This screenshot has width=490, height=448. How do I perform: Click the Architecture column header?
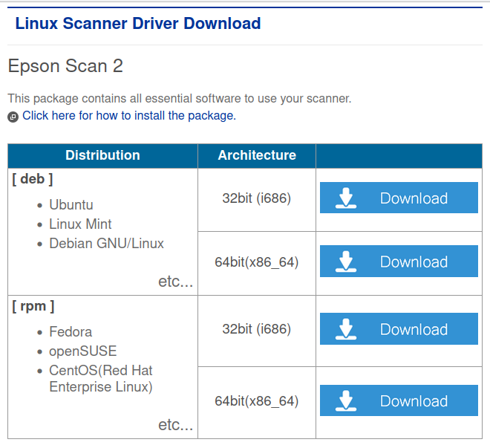257,155
